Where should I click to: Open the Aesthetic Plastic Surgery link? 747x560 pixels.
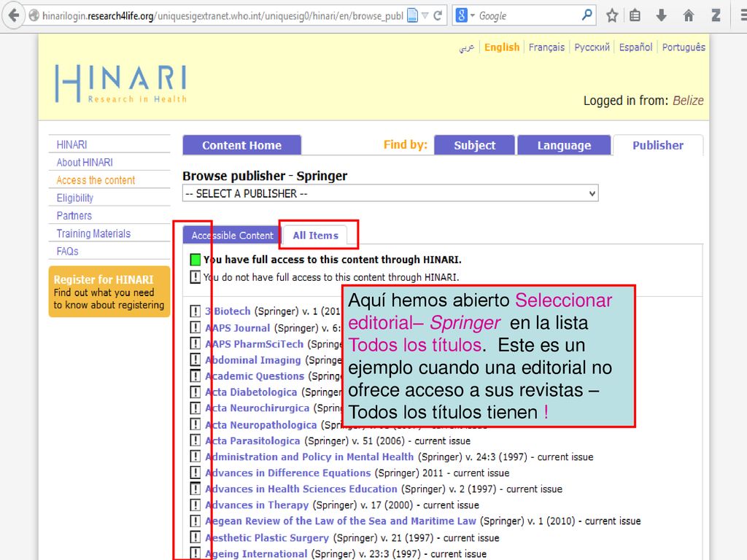tap(267, 537)
